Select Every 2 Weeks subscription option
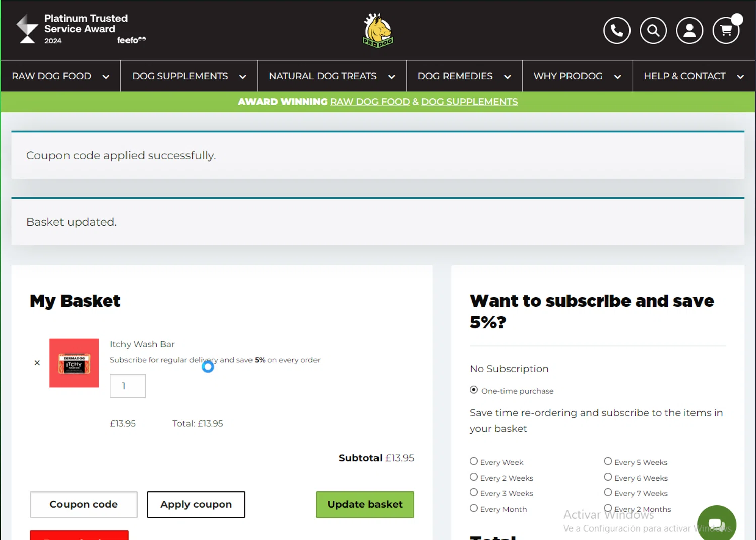Image resolution: width=756 pixels, height=540 pixels. click(x=474, y=477)
